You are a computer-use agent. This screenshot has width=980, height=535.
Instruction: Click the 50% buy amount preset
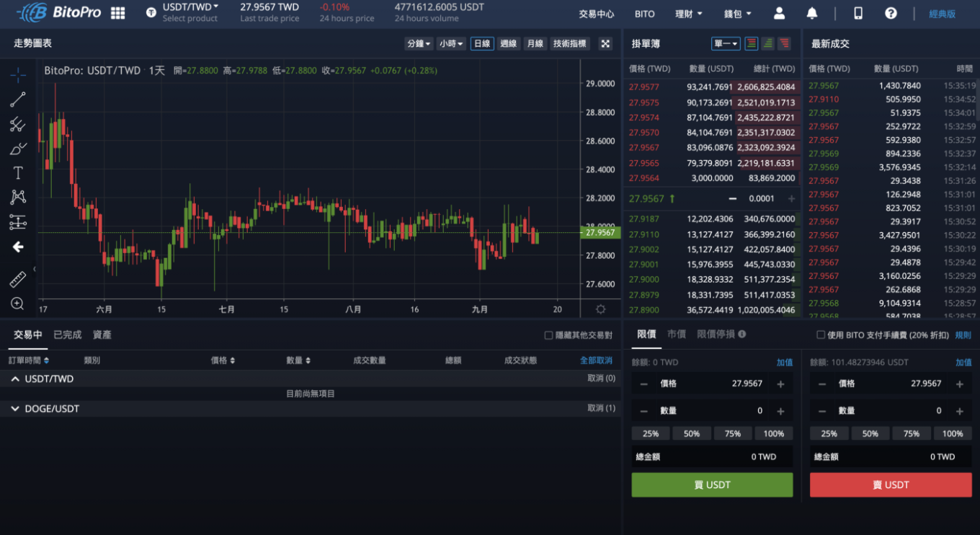click(692, 433)
